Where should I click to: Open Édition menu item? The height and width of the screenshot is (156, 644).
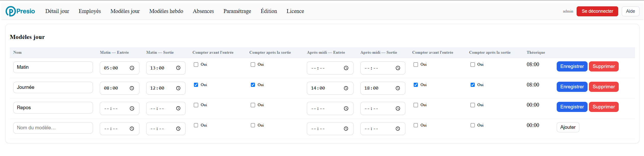269,11
